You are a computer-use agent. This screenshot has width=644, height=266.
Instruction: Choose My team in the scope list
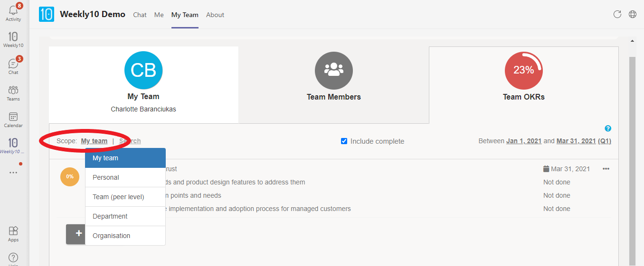point(125,158)
